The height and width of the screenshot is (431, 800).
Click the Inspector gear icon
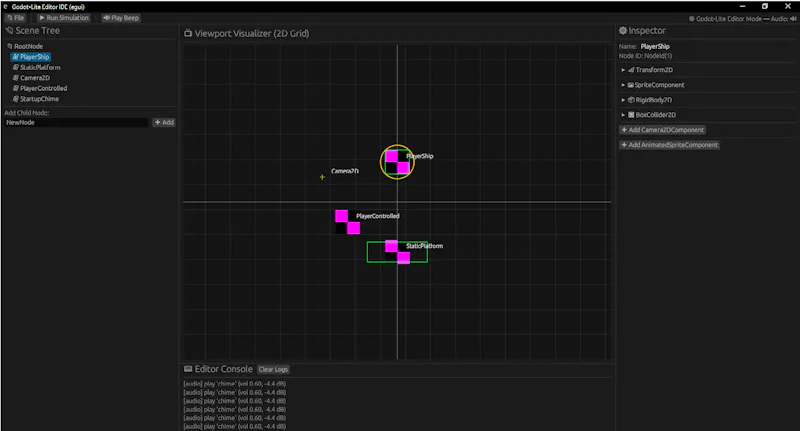623,31
